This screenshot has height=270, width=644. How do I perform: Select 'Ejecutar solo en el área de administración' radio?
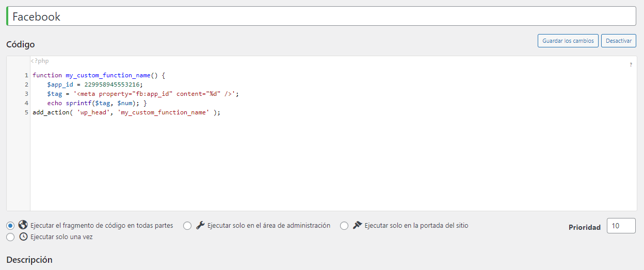tap(187, 226)
